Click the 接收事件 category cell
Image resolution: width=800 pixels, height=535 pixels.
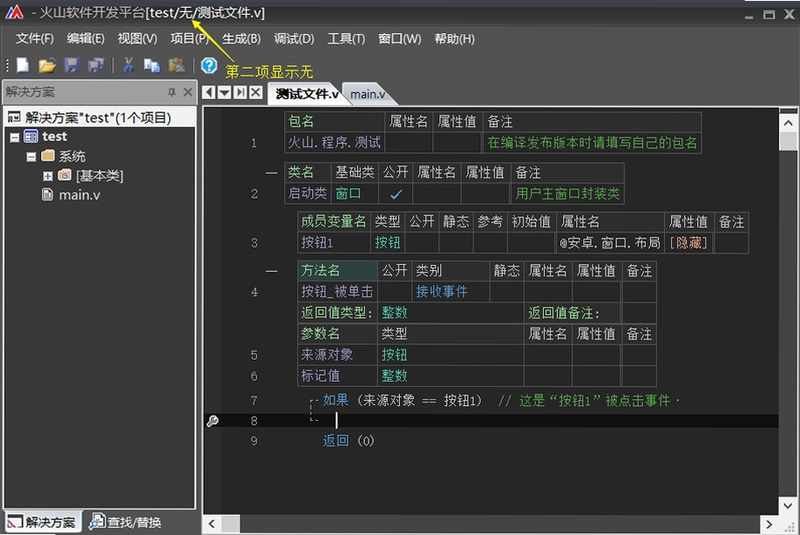click(x=451, y=291)
